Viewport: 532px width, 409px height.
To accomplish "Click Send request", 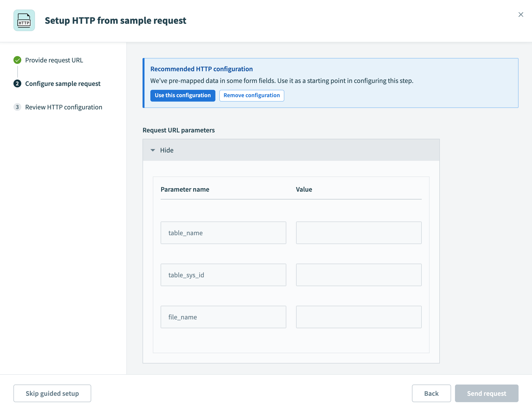I will coord(487,393).
